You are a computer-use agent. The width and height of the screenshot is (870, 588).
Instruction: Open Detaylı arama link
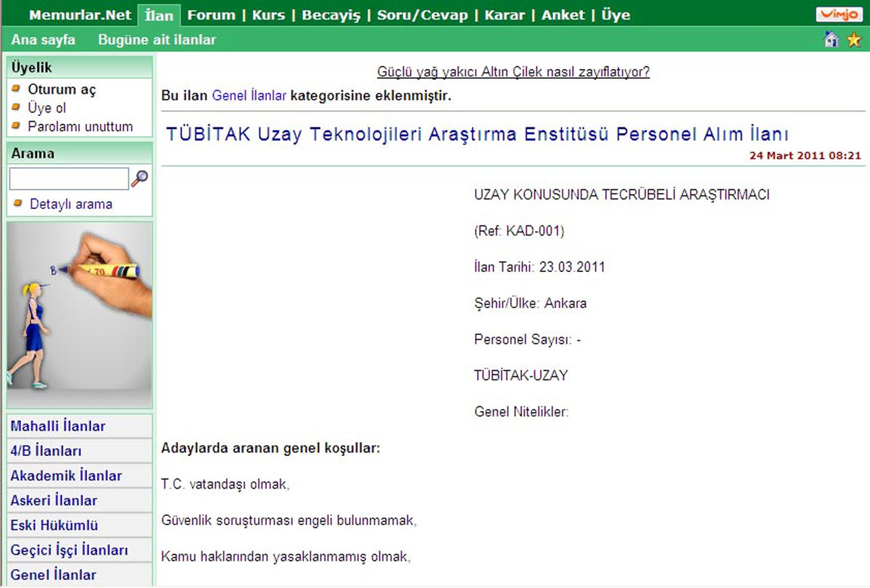71,204
